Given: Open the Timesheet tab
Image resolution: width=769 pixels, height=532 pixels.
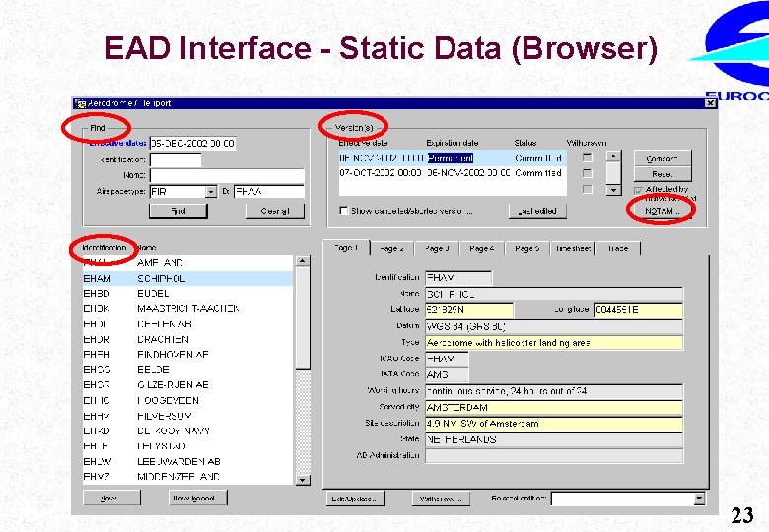Looking at the screenshot, I should [x=573, y=249].
